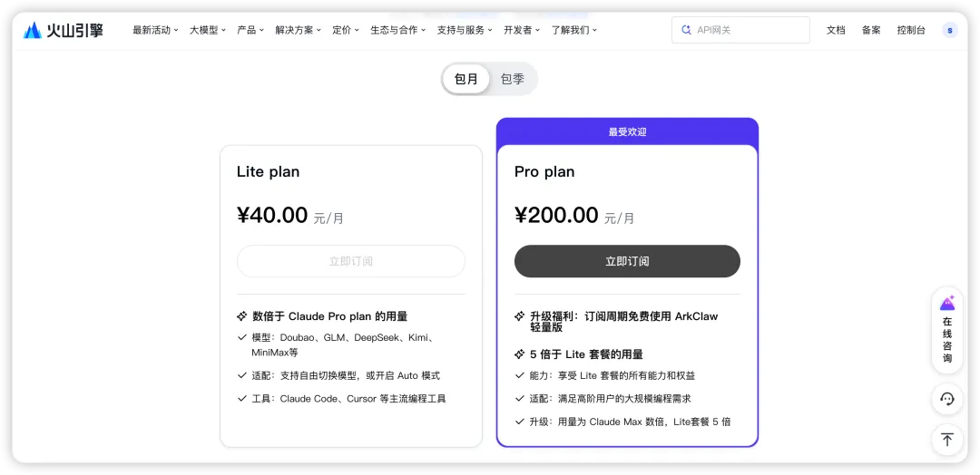This screenshot has height=475, width=980.
Task: Open the user avatar icon
Action: (949, 30)
